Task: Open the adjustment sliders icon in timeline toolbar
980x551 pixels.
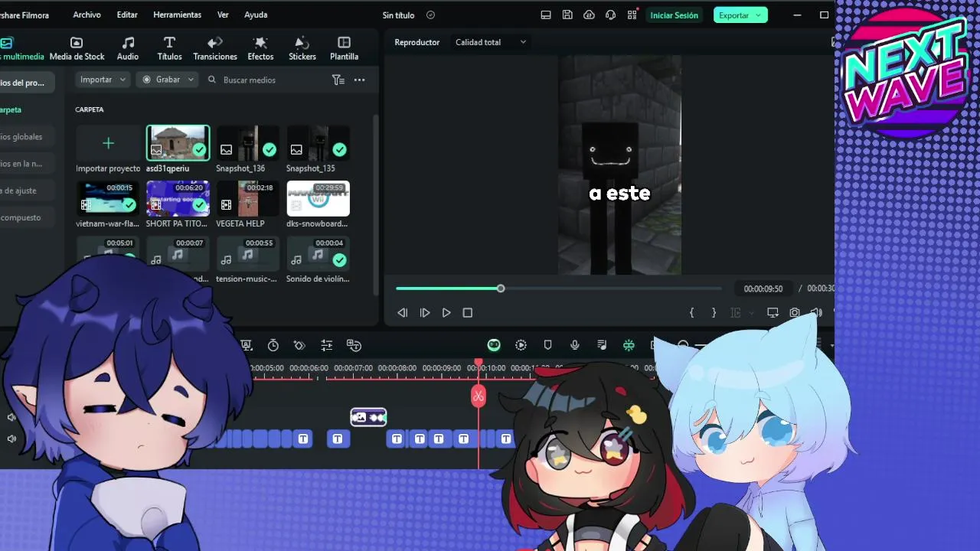Action: pos(326,345)
